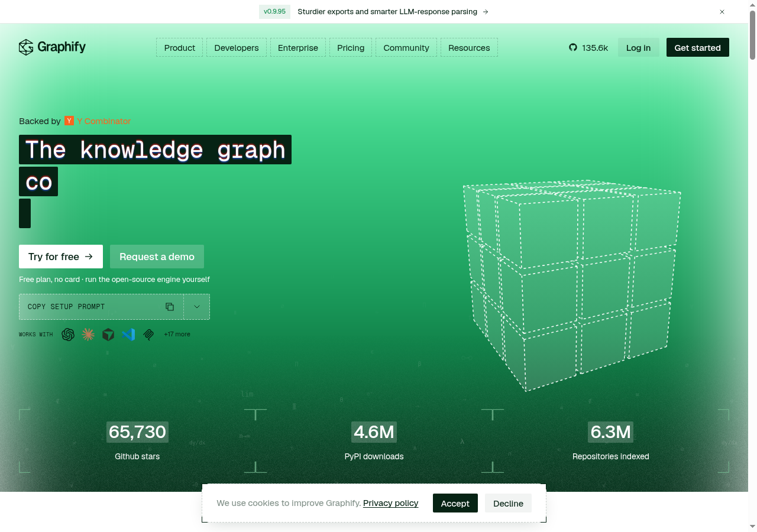Viewport: 757px width, 532px height.
Task: Open the Resources menu
Action: coord(469,48)
